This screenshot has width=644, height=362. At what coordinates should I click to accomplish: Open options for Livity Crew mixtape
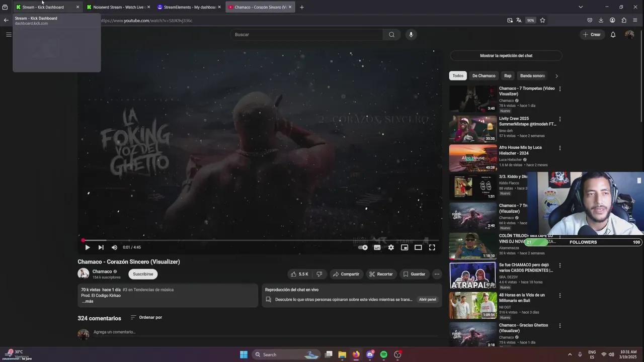pyautogui.click(x=560, y=119)
